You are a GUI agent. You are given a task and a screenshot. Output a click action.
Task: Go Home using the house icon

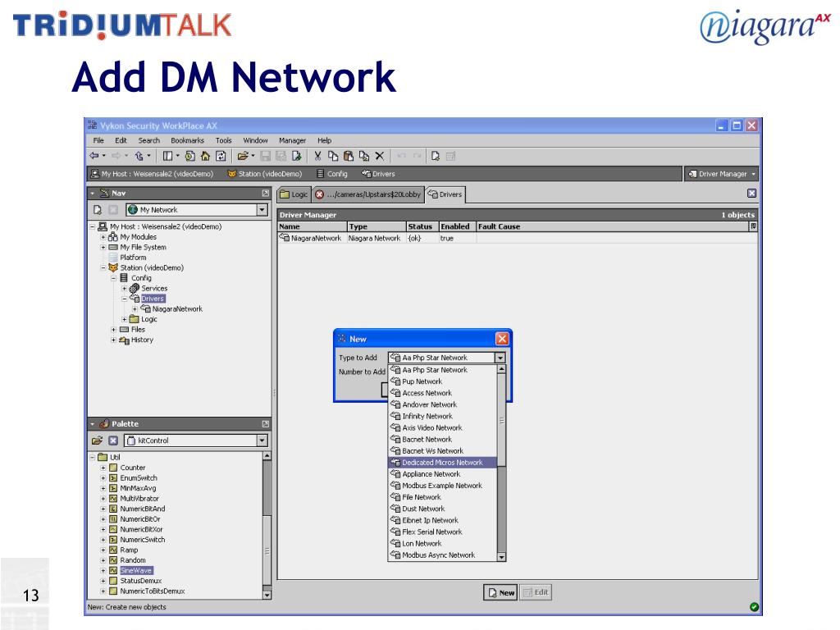(x=205, y=156)
